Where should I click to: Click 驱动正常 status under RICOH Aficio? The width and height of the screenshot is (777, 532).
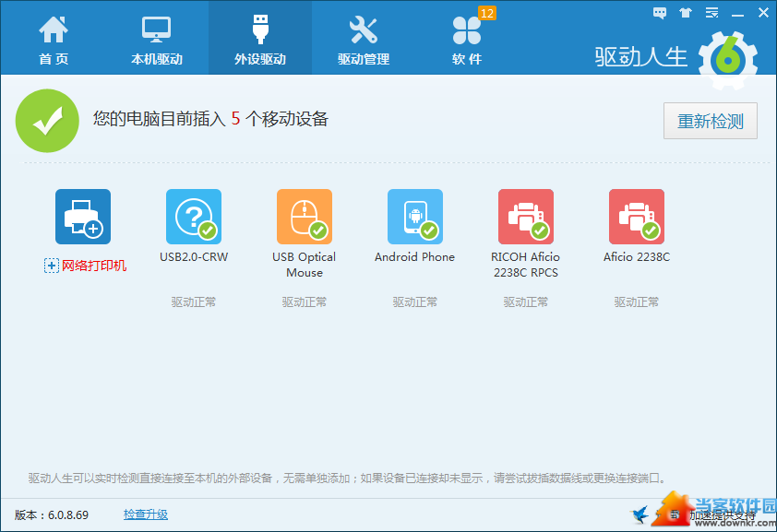pos(526,301)
